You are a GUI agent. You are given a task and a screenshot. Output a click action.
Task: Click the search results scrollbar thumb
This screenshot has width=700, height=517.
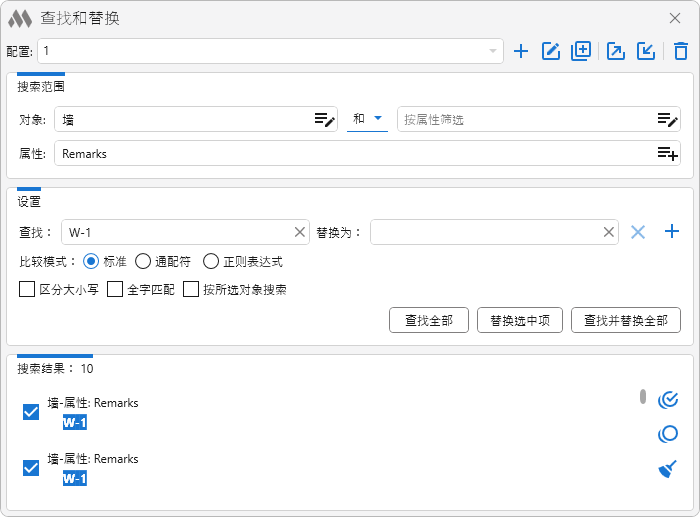pos(643,396)
